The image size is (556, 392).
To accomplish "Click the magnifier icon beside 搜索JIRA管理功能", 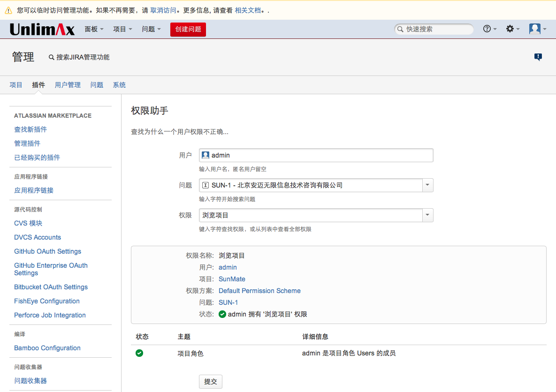I will [x=52, y=57].
